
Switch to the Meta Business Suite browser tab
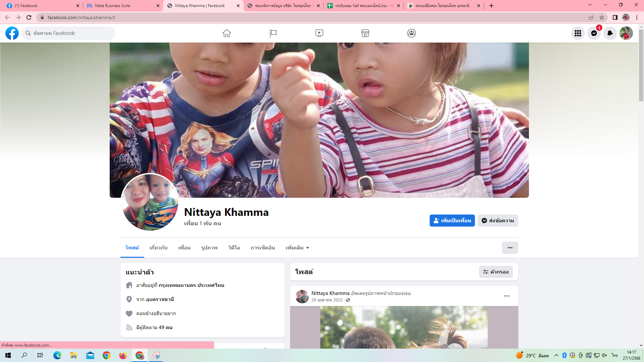pos(113,6)
